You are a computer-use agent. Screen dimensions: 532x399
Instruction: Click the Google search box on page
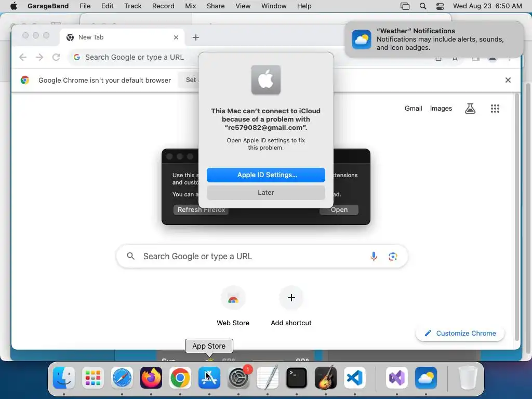[x=262, y=257]
